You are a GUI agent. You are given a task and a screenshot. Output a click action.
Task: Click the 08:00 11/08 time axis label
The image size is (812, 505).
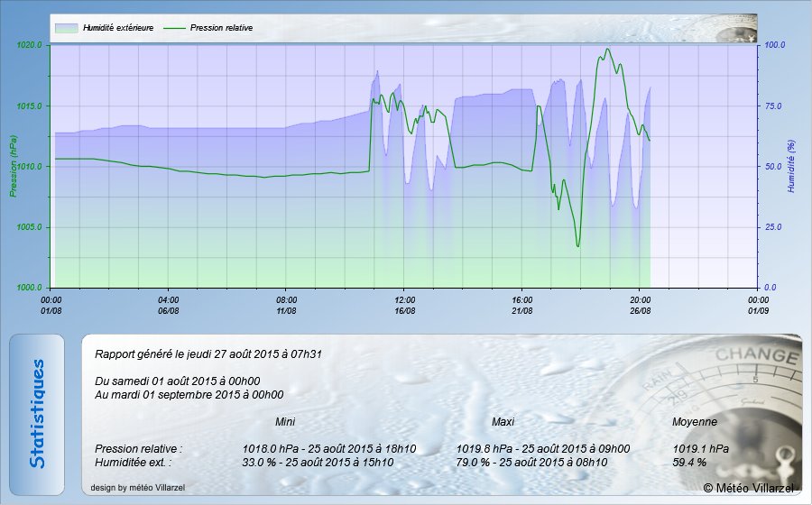[286, 306]
